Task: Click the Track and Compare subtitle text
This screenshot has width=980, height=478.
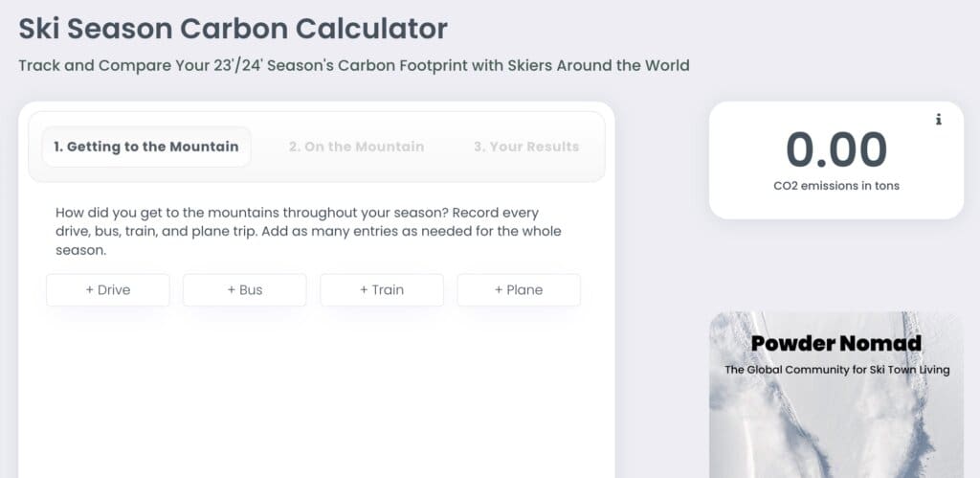Action: click(354, 65)
